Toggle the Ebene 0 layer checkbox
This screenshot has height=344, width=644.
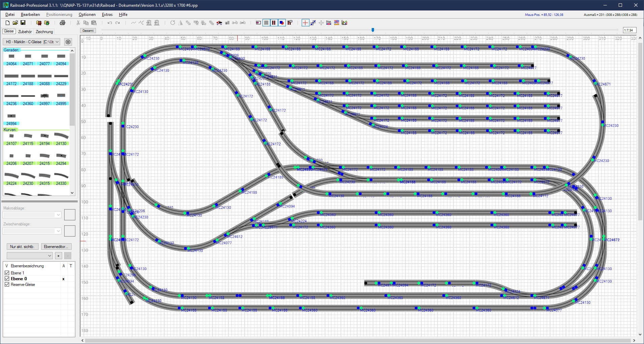click(x=7, y=279)
